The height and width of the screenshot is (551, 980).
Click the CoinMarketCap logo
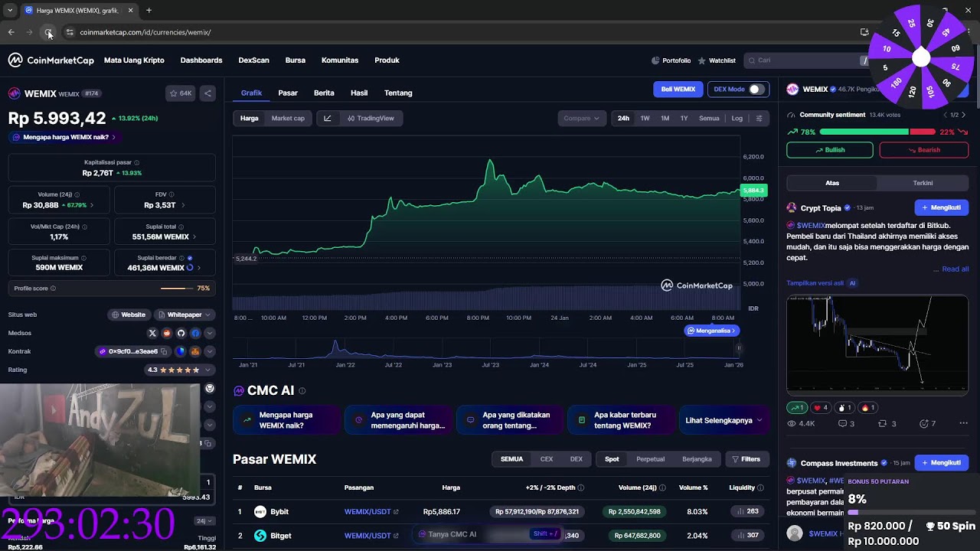click(51, 60)
